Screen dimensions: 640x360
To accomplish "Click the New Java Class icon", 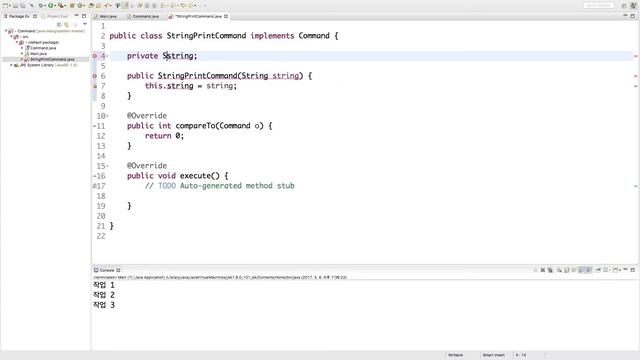I will coord(80,6).
